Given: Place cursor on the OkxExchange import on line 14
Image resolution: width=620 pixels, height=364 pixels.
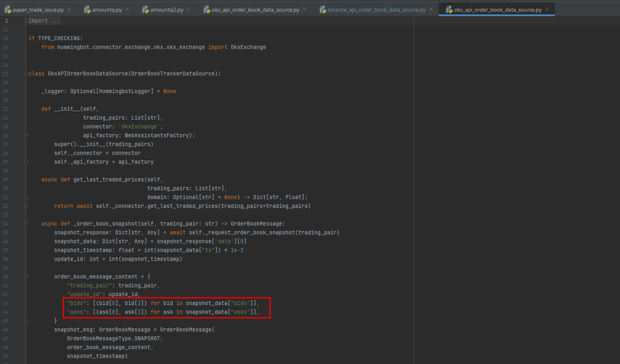Looking at the screenshot, I should 248,47.
